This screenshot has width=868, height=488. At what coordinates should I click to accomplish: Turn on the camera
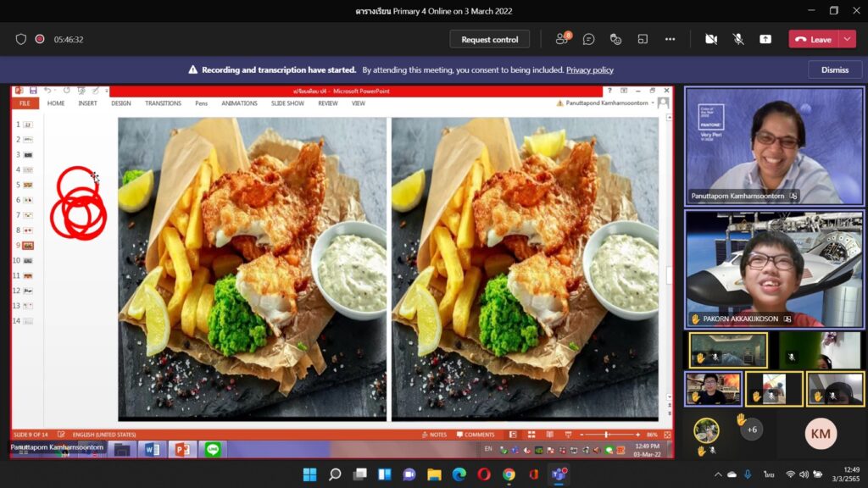pyautogui.click(x=711, y=39)
